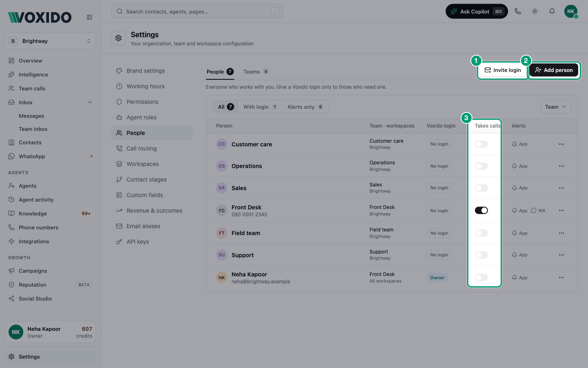This screenshot has width=588, height=368.
Task: Enable Takes calls for Support
Action: (x=481, y=255)
